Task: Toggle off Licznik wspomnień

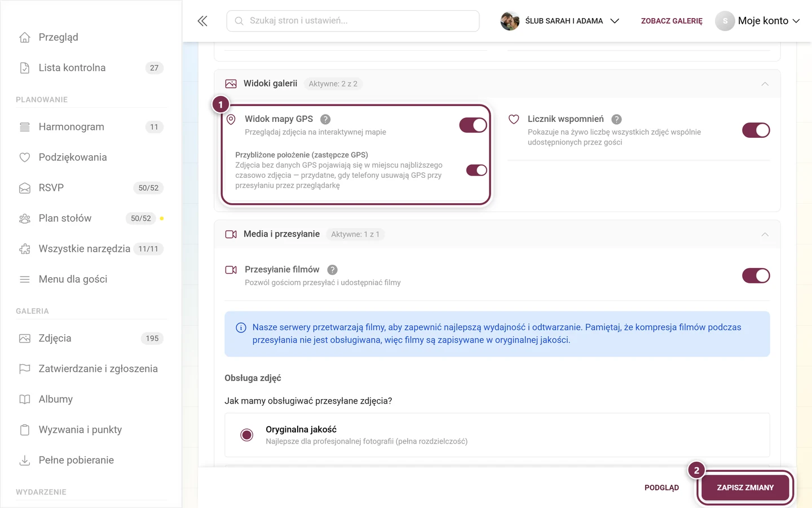Action: 756,130
